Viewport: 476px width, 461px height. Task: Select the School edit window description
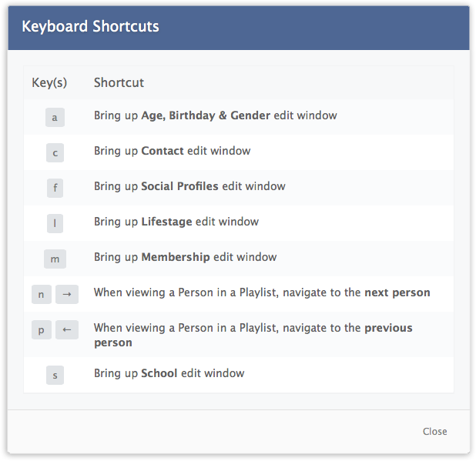coord(169,373)
